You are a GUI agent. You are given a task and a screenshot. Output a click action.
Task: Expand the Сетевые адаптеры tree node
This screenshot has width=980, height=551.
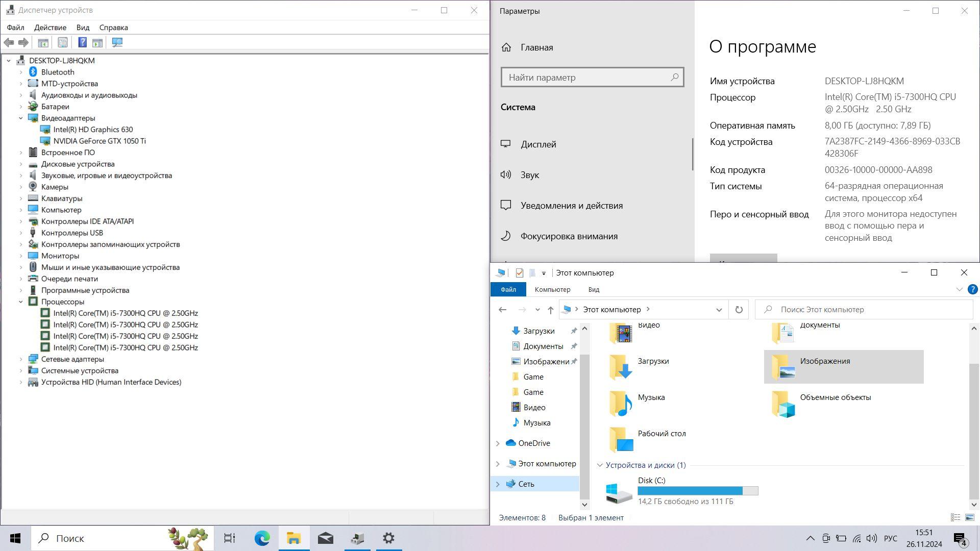pos(21,359)
